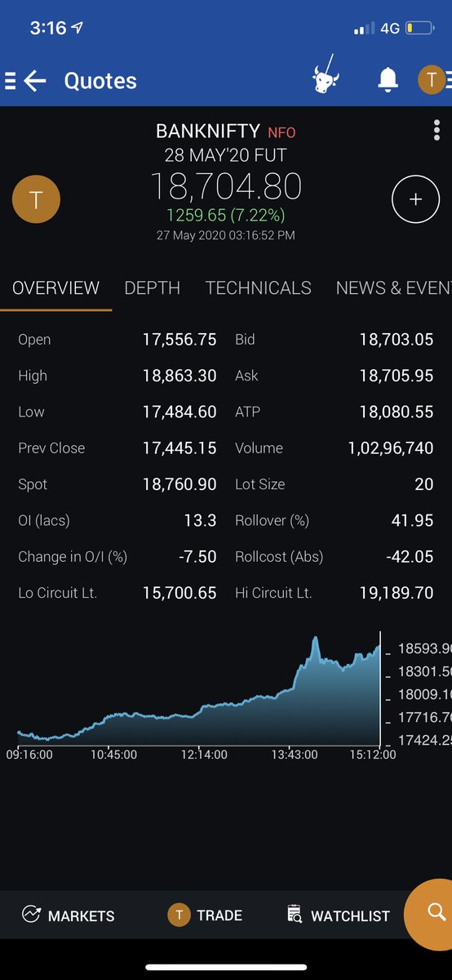Tap the Hi Circuit Lt. value 19,189.70
This screenshot has width=452, height=980.
[397, 593]
